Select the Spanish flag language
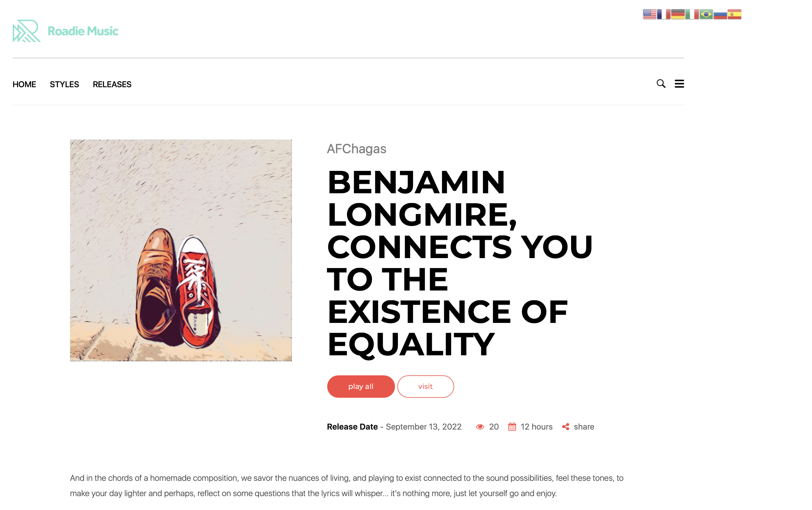The height and width of the screenshot is (510, 812). 735,14
